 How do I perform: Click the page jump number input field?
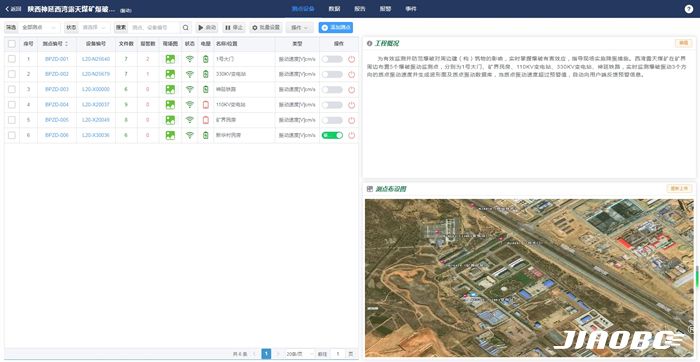pos(338,354)
